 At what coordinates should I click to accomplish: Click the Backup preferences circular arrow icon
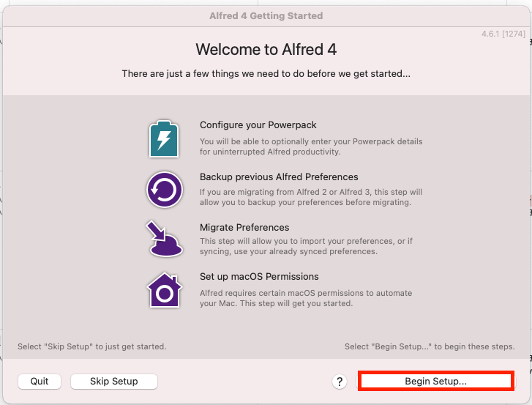pyautogui.click(x=165, y=190)
